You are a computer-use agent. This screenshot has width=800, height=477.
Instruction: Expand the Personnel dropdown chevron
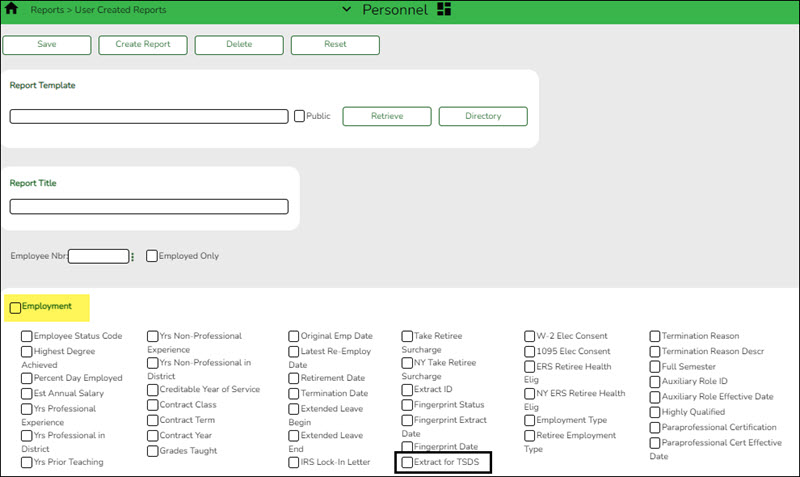tap(347, 9)
